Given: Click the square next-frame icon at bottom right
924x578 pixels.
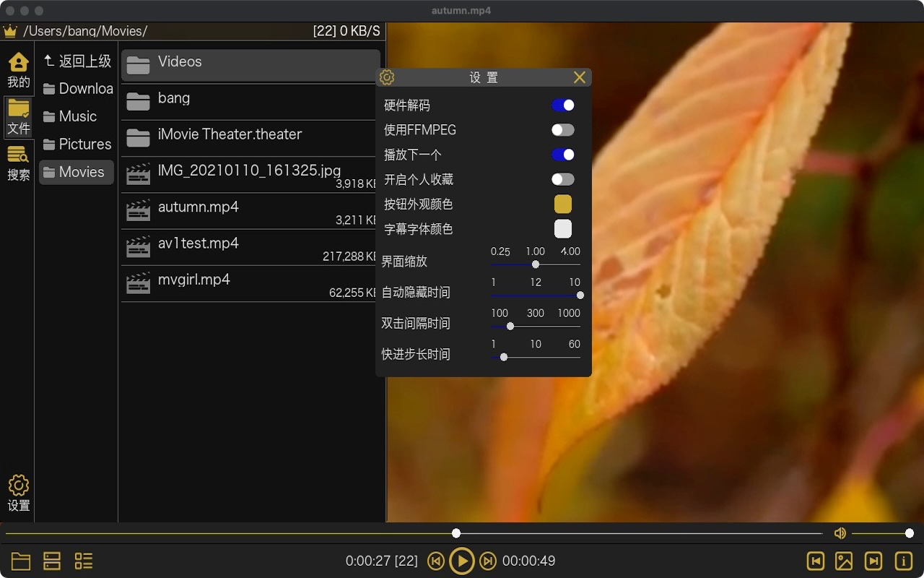Looking at the screenshot, I should (x=873, y=561).
